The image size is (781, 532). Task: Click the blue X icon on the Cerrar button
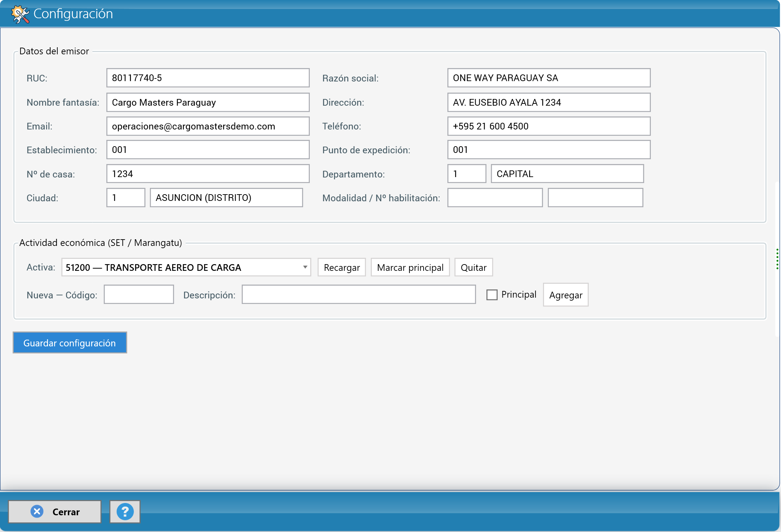click(x=37, y=512)
